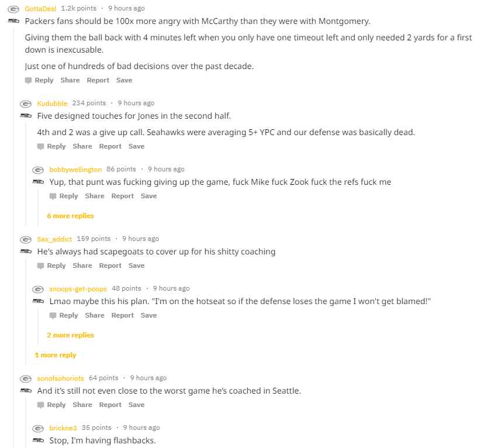Show 1 more reply in Sax_addict thread
The width and height of the screenshot is (480, 448).
55,355
